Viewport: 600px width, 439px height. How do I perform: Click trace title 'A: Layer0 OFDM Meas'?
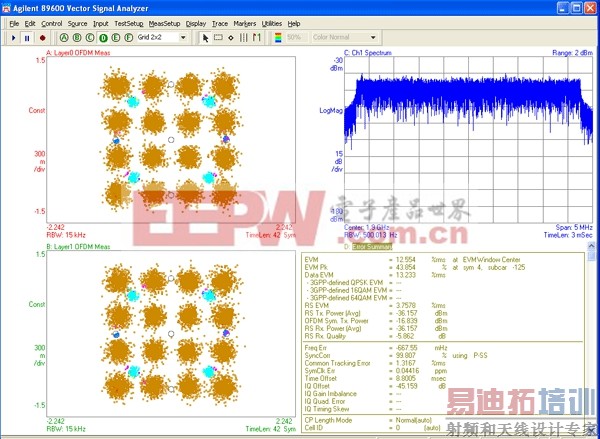78,53
